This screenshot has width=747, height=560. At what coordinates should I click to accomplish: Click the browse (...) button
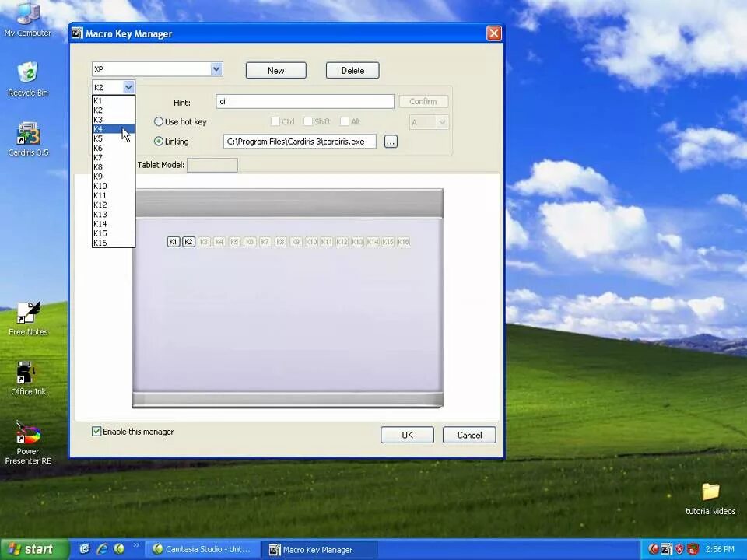[391, 142]
